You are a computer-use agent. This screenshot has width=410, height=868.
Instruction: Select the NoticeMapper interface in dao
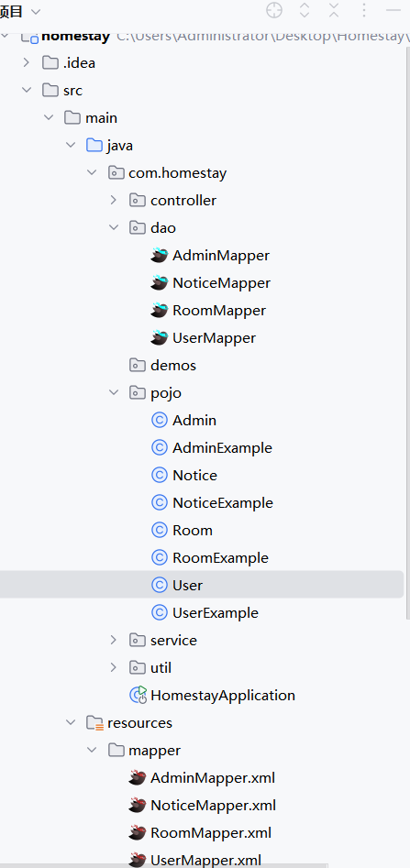tap(222, 282)
